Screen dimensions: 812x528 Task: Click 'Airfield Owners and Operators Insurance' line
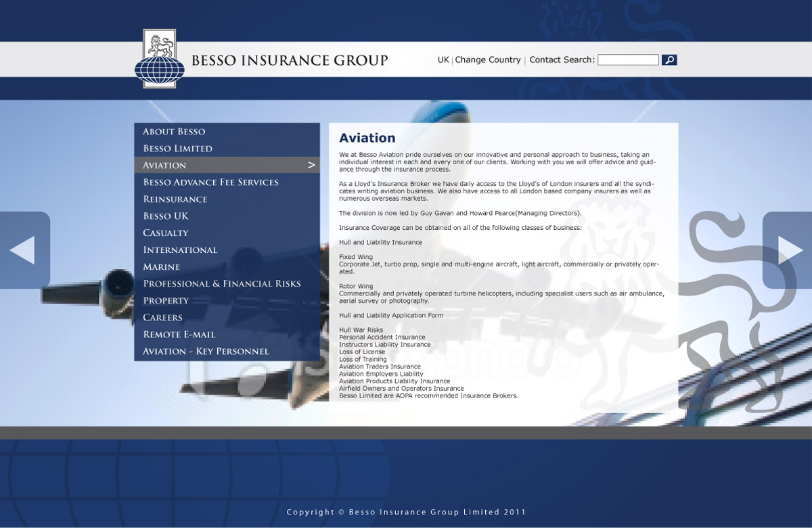click(x=401, y=388)
